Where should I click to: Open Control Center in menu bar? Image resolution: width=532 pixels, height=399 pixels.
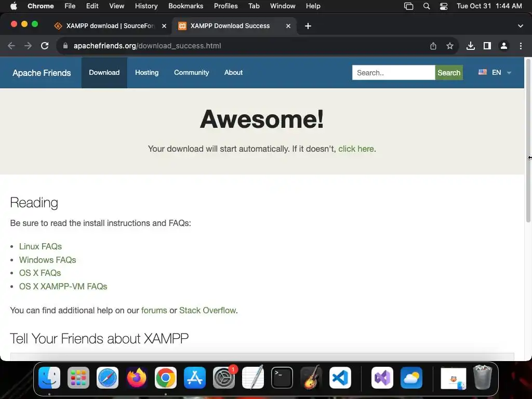(444, 6)
